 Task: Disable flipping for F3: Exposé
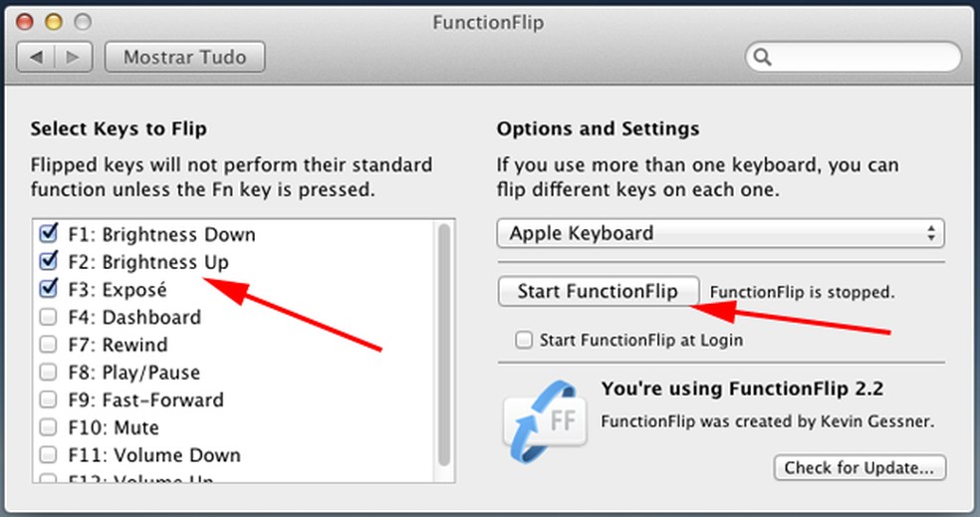[48, 290]
